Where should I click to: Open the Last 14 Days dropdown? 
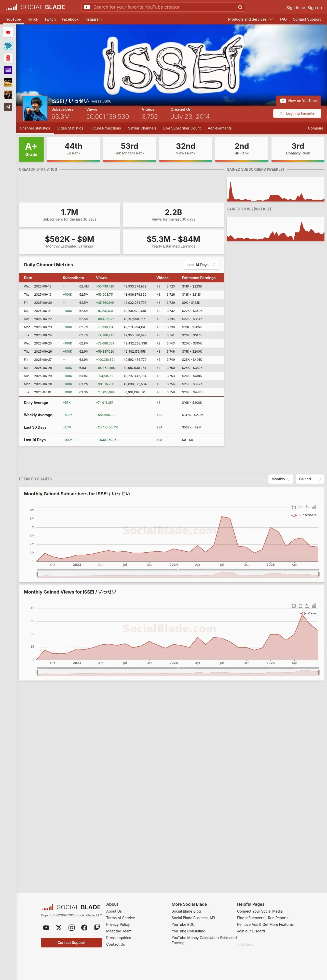(x=201, y=265)
